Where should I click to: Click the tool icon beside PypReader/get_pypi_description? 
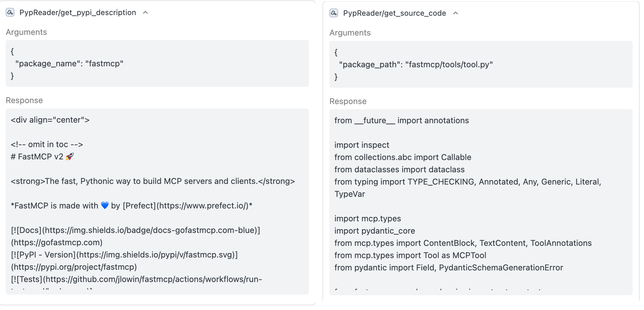(x=10, y=13)
